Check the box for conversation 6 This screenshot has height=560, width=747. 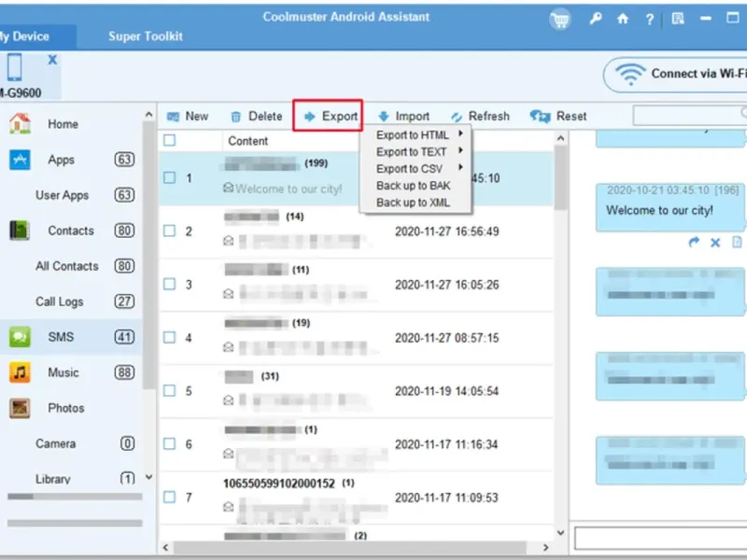170,444
